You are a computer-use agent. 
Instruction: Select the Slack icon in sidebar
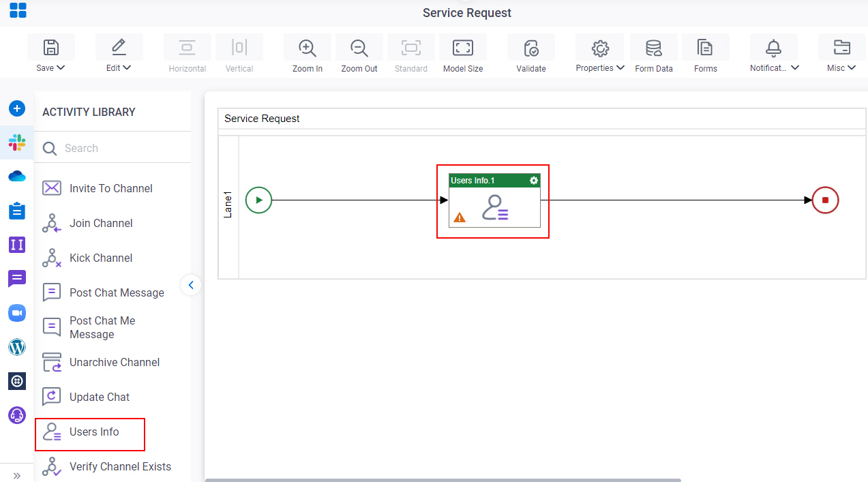[x=17, y=142]
